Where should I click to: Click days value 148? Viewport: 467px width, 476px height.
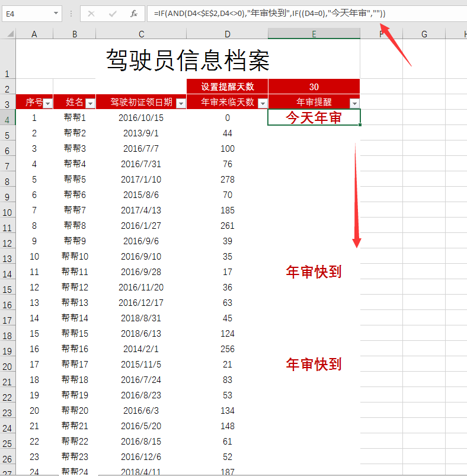click(228, 426)
